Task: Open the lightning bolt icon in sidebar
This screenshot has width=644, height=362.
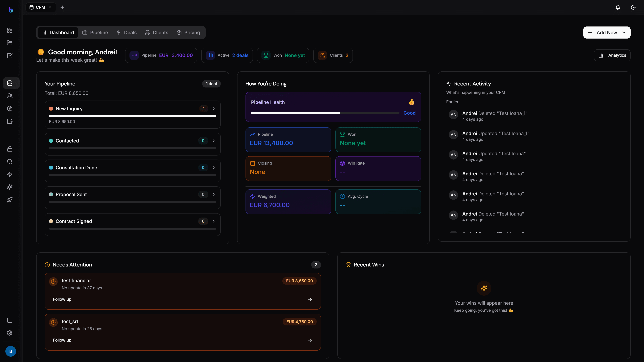Action: (x=10, y=174)
